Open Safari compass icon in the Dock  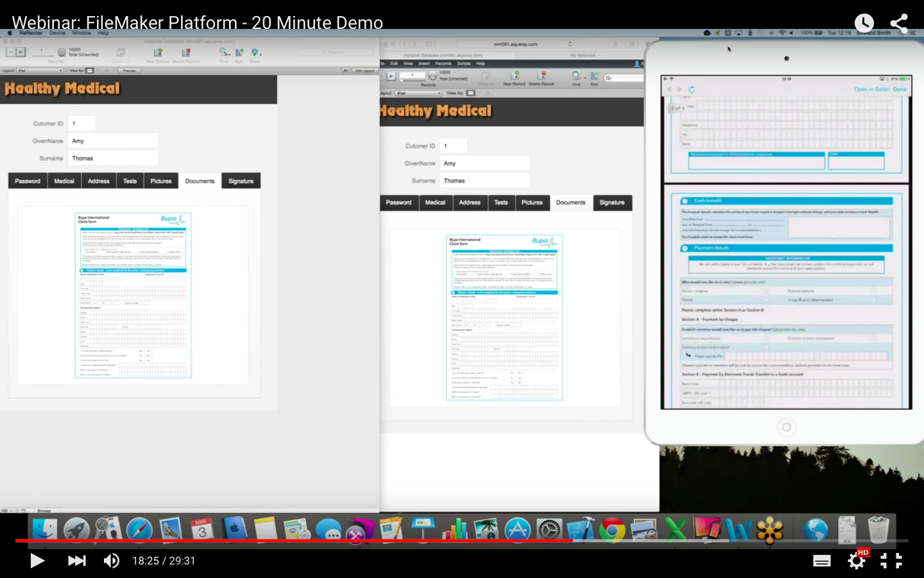coord(139,530)
